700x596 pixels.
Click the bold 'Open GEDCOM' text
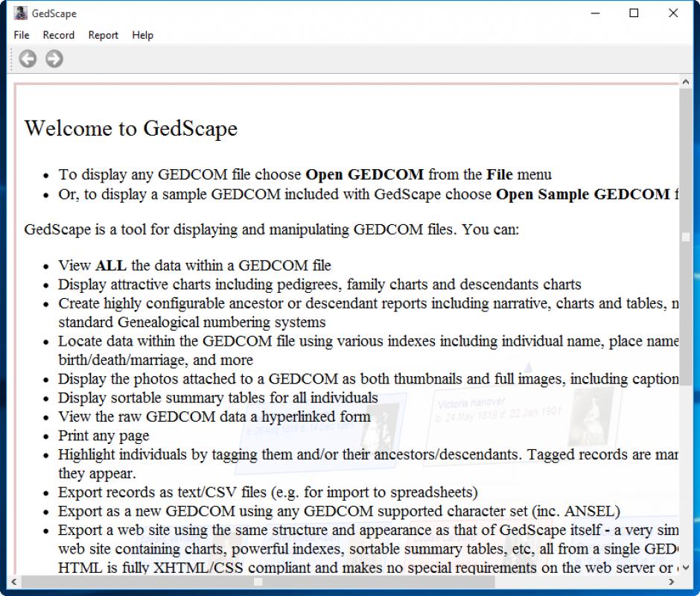(365, 174)
